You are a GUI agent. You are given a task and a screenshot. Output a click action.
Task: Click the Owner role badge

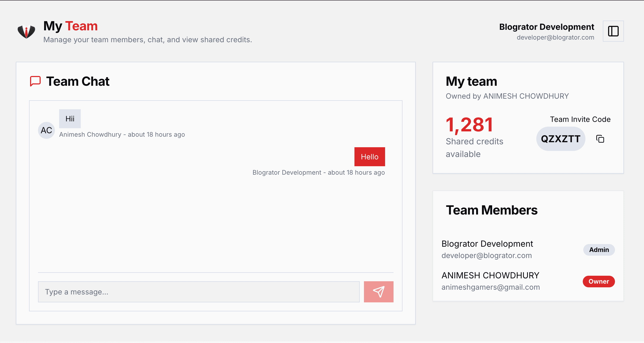pyautogui.click(x=599, y=282)
